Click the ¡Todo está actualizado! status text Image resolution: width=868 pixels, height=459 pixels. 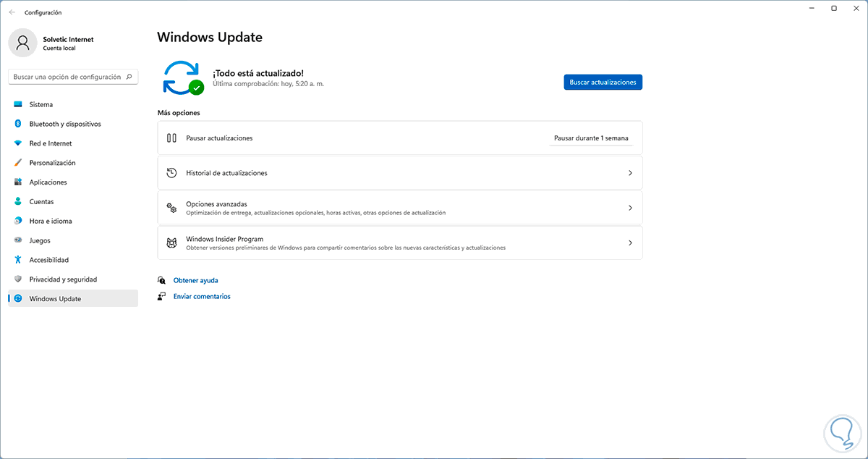[x=258, y=73]
